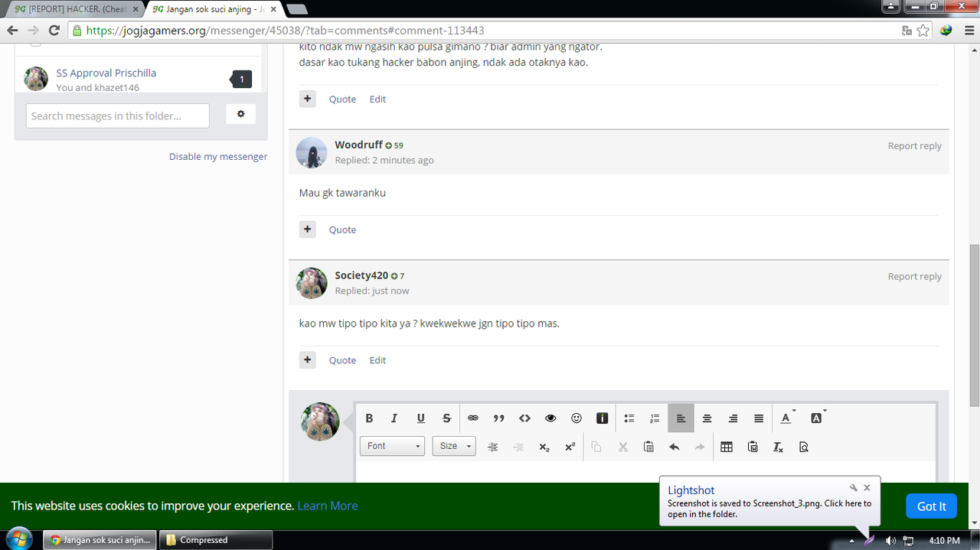The image size is (980, 550).
Task: Undo the last edit
Action: click(x=674, y=447)
